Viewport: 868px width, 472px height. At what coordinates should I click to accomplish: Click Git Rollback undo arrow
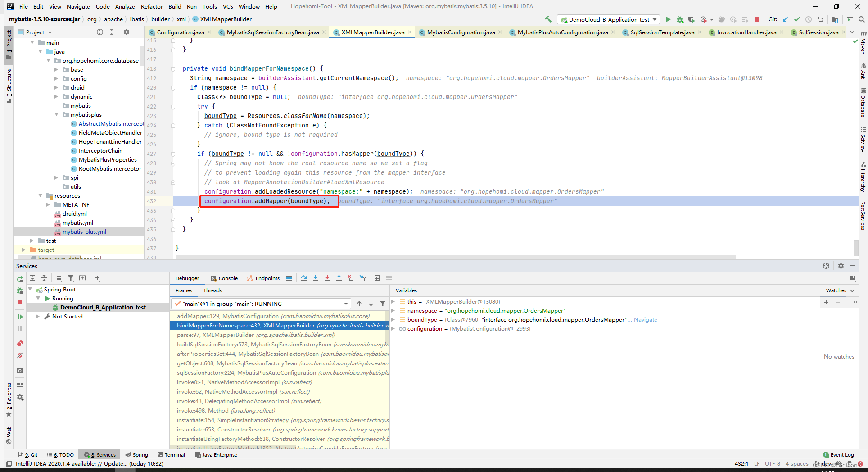[820, 19]
